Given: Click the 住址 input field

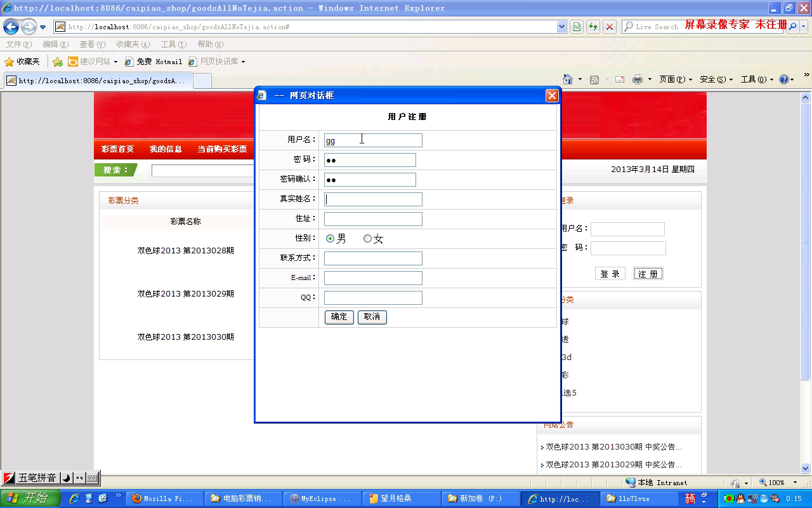Looking at the screenshot, I should point(373,219).
